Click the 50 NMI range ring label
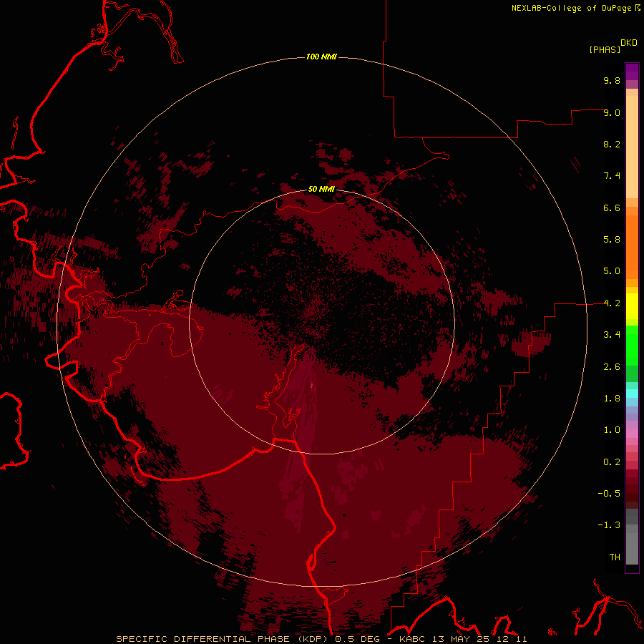 (x=321, y=189)
